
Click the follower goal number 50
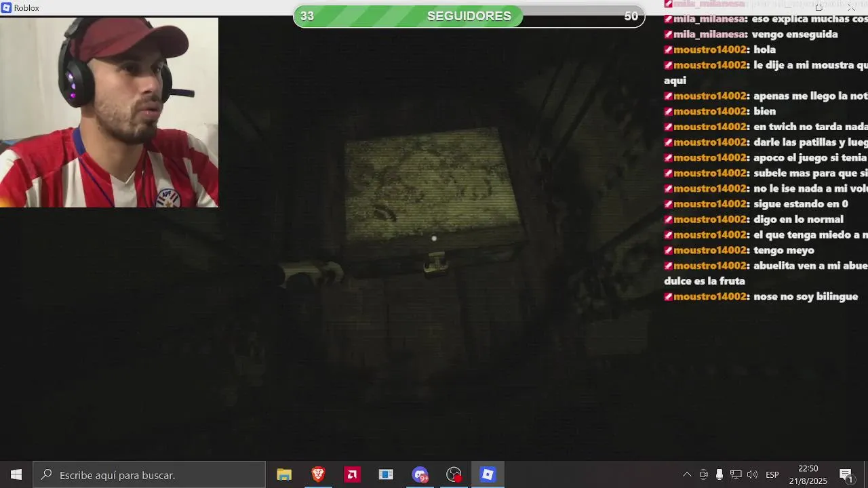pyautogui.click(x=631, y=16)
